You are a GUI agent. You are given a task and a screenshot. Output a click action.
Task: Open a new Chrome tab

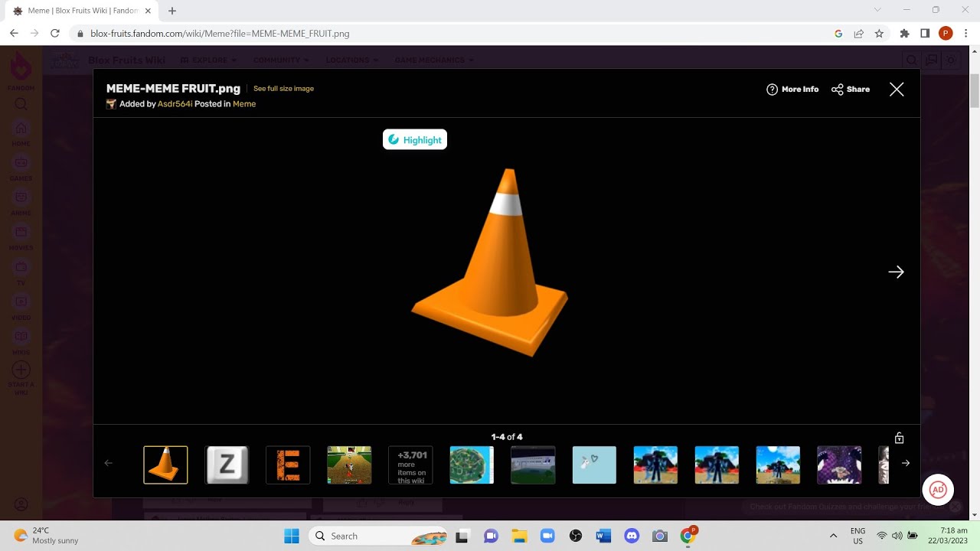172,11
